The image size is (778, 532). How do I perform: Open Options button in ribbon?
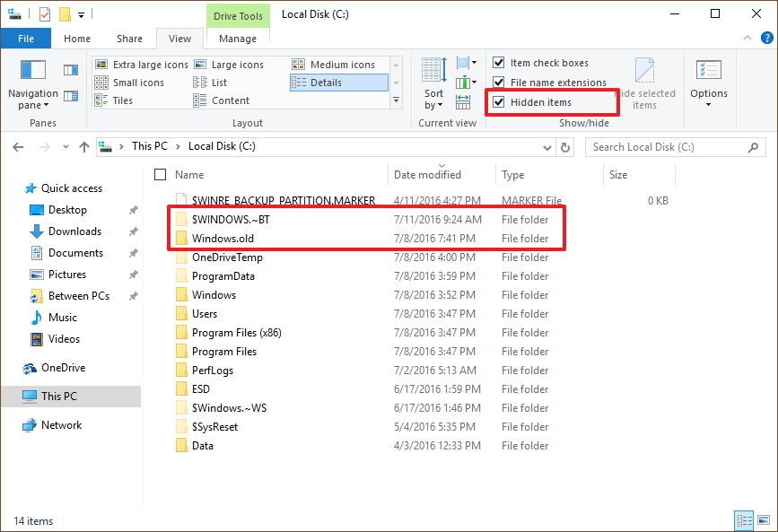(709, 83)
